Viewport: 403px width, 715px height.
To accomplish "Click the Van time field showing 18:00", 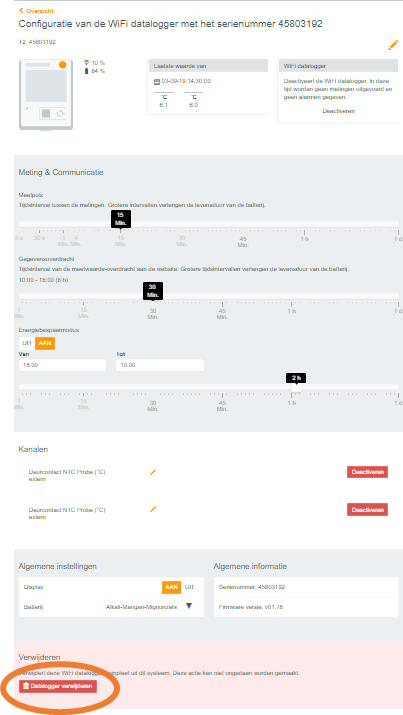I will 62,365.
